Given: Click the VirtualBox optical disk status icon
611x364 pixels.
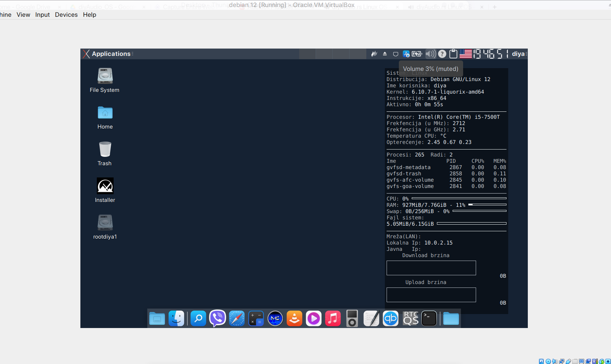Looking at the screenshot, I should [548, 362].
